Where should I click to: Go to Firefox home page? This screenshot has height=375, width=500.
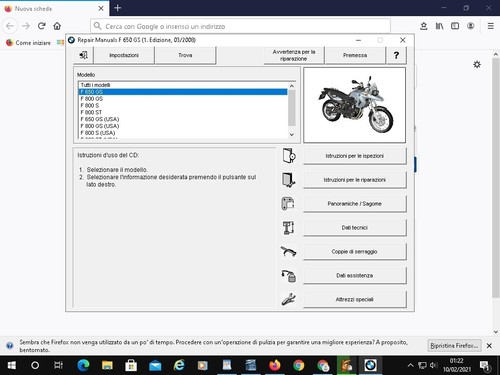click(57, 26)
